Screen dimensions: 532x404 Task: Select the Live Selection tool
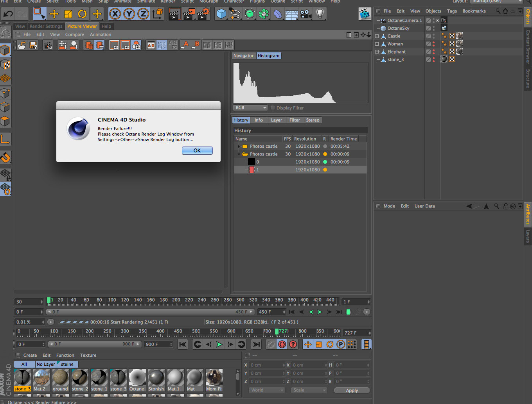click(40, 14)
